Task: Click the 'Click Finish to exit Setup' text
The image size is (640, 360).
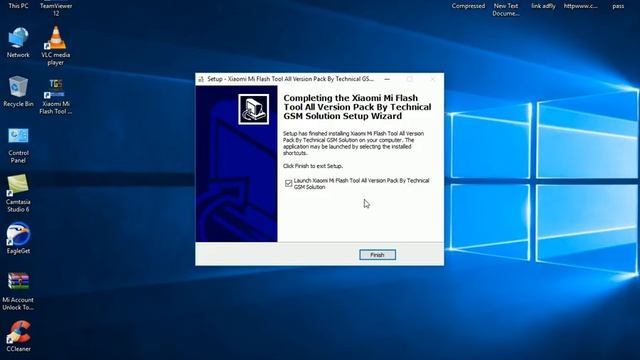Action: (x=313, y=166)
